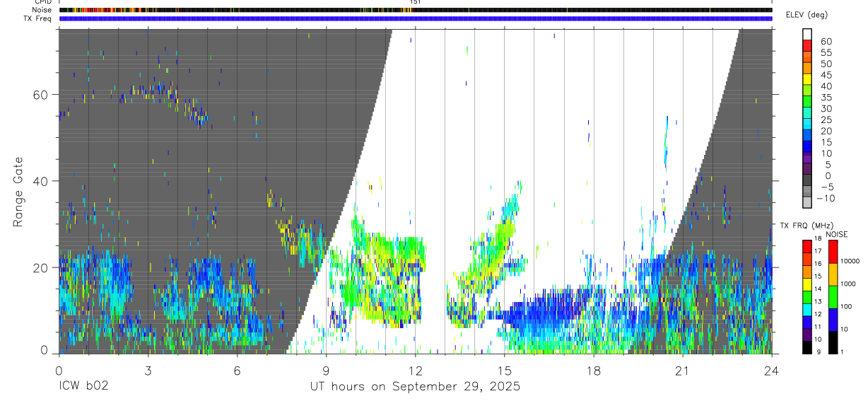Click the '151' CPID value at top
This screenshot has height=401, width=868.
point(416,3)
